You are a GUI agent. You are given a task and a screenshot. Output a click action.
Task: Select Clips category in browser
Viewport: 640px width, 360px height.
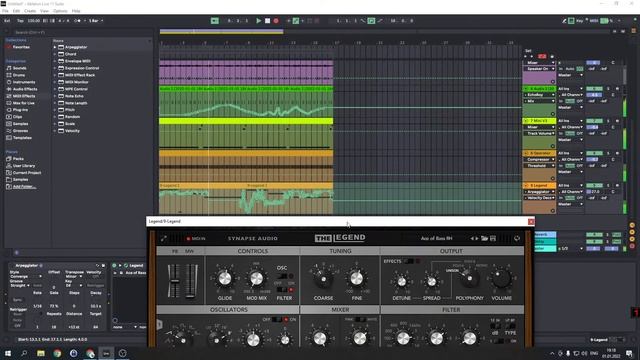[x=18, y=117]
